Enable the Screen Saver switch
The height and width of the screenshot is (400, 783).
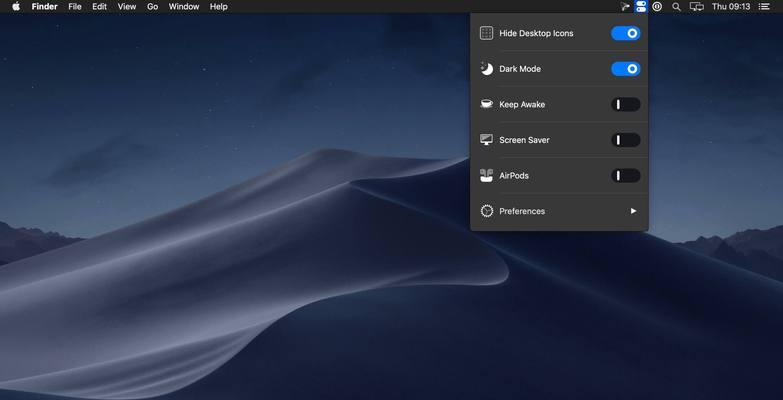tap(626, 140)
